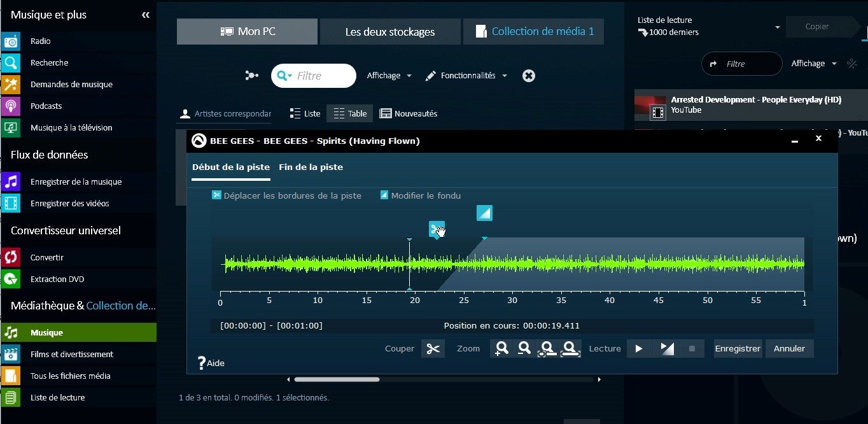Open the Radio section in the sidebar
The width and height of the screenshot is (868, 424).
pos(41,41)
